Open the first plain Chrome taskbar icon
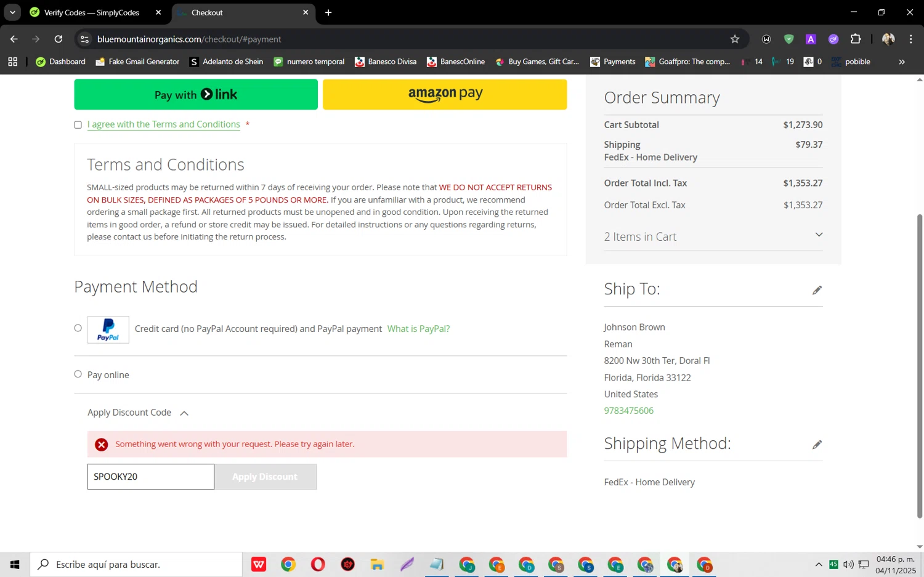 pos(288,564)
